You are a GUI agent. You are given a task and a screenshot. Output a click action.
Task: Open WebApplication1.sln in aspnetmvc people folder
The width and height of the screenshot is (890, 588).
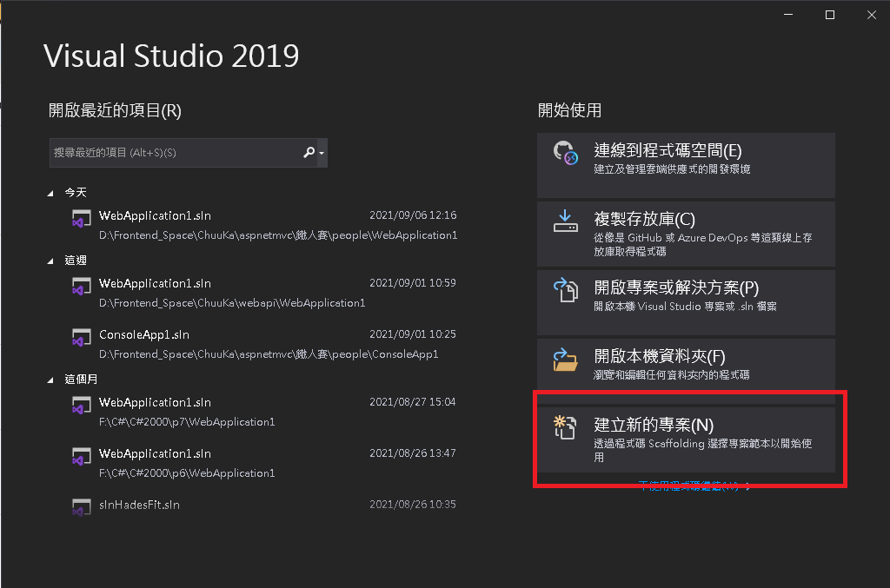click(264, 225)
